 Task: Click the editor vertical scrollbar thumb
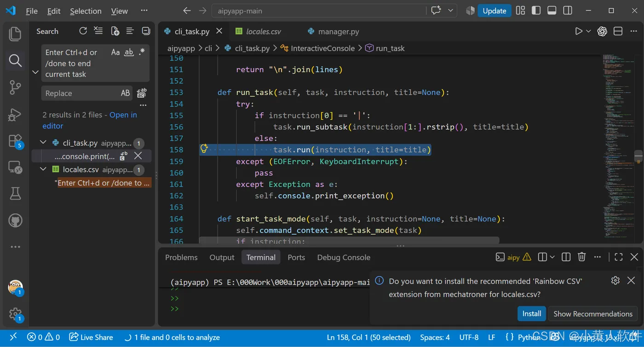point(638,156)
